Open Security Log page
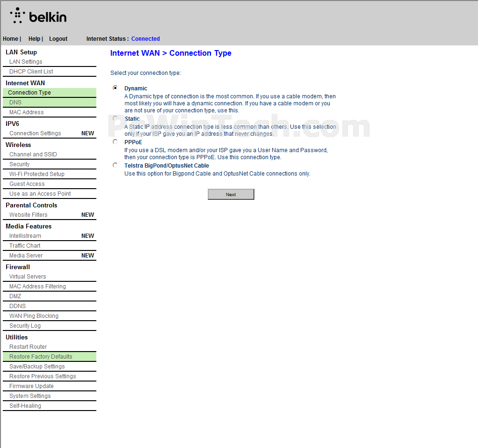 click(x=25, y=326)
